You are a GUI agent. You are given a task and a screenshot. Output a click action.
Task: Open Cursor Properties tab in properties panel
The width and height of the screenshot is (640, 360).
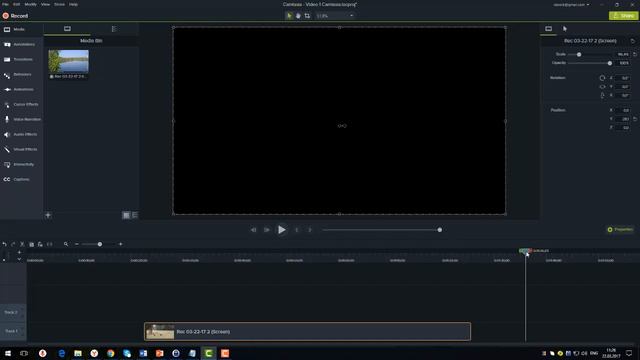click(565, 29)
